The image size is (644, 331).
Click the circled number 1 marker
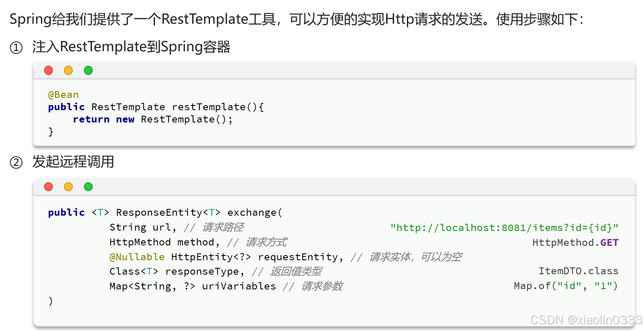click(16, 48)
